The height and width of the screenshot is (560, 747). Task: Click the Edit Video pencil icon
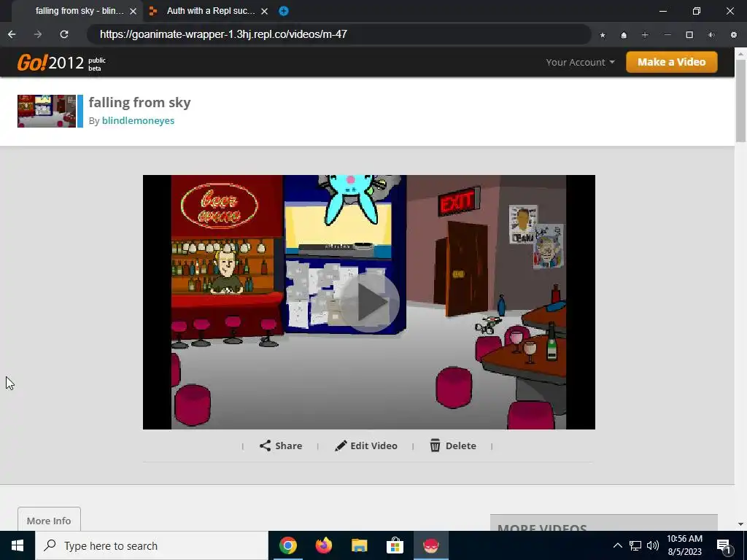[341, 446]
